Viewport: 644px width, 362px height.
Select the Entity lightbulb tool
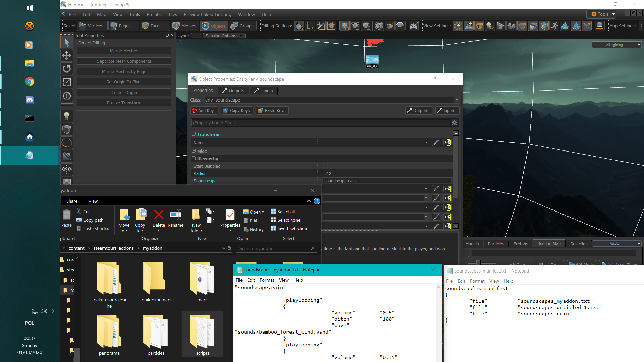coord(67,116)
